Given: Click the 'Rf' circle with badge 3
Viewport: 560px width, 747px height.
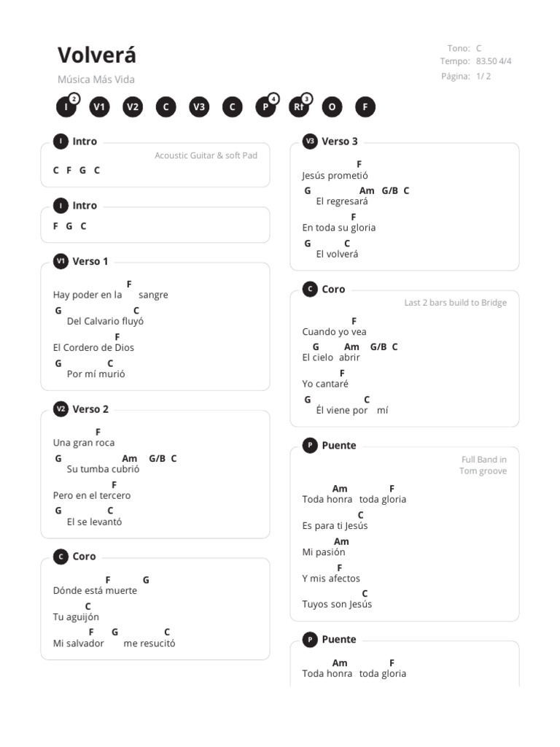Looking at the screenshot, I should 298,107.
